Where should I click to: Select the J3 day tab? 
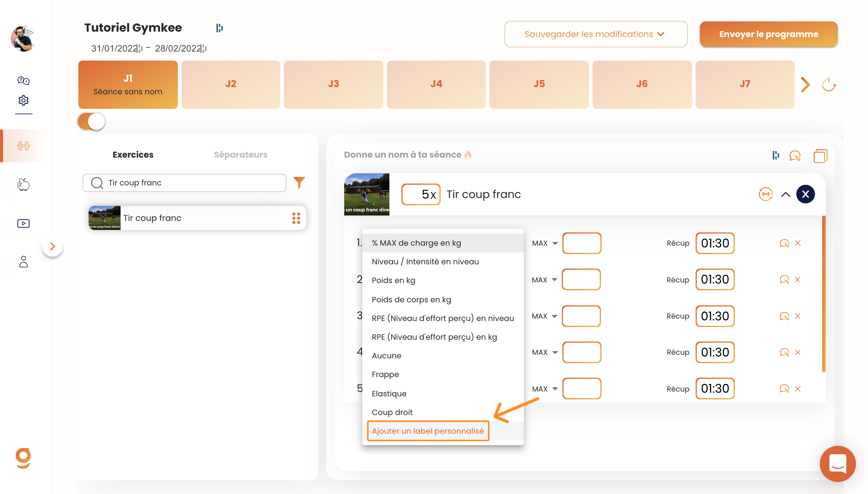point(333,84)
